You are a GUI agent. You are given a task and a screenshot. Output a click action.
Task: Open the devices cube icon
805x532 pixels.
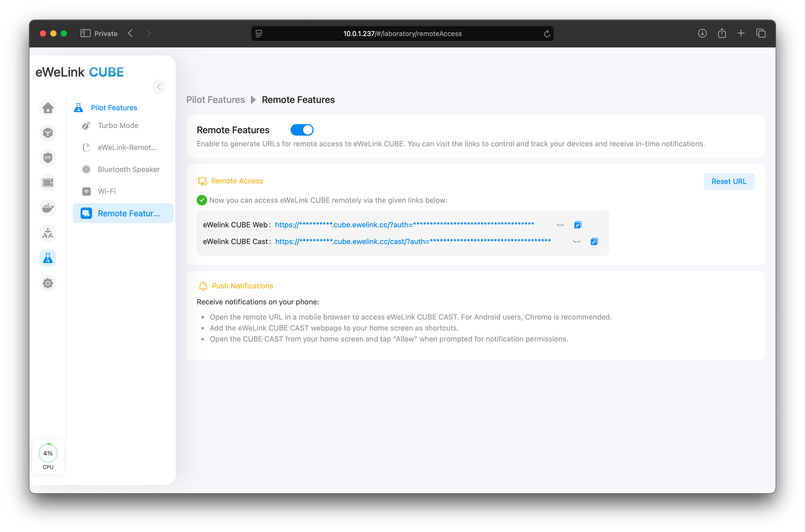(x=48, y=133)
